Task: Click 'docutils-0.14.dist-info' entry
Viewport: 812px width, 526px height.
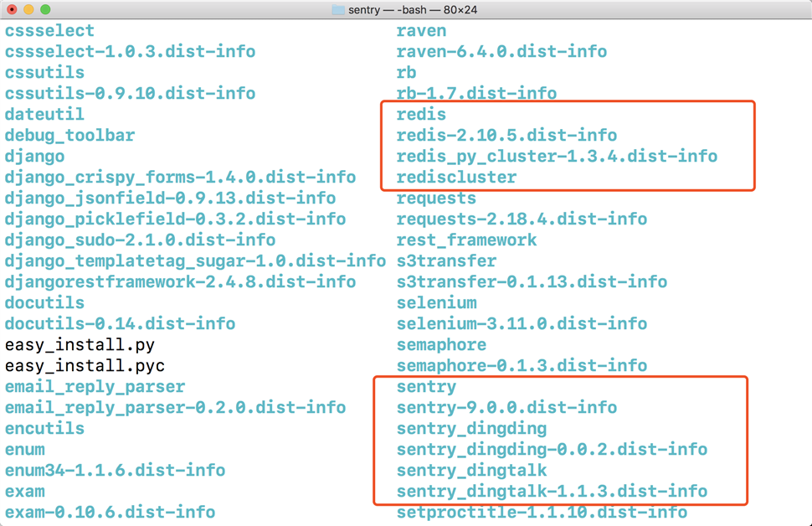Action: [x=121, y=324]
